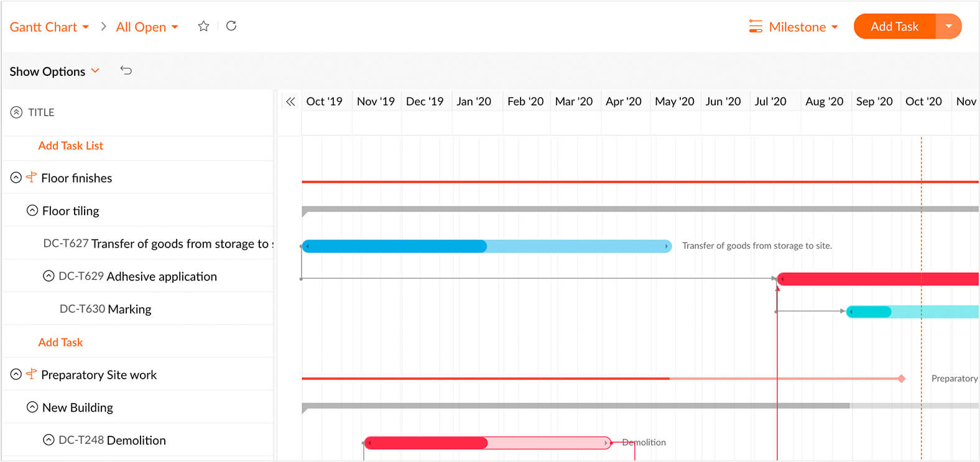Collapse the Floor tiling task list
Viewport: 980px width, 462px height.
coord(32,211)
